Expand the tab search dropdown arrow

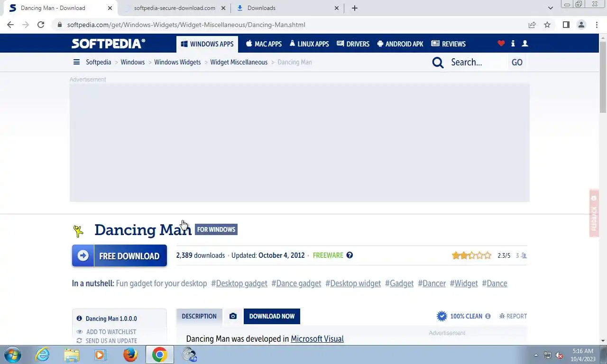coord(550,8)
